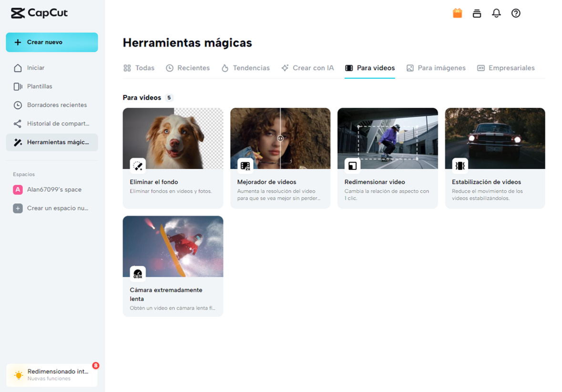Click the Redimensionar video title
This screenshot has width=562, height=392.
pyautogui.click(x=375, y=182)
